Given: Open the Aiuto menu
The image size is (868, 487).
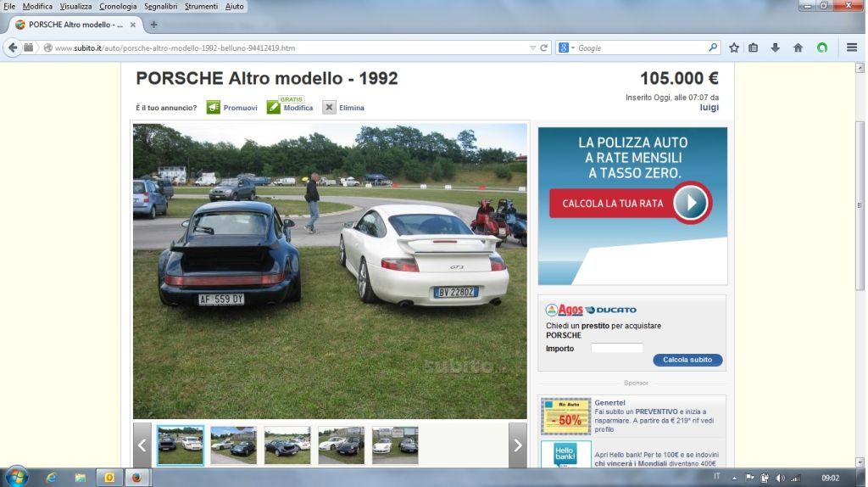Looking at the screenshot, I should 234,6.
